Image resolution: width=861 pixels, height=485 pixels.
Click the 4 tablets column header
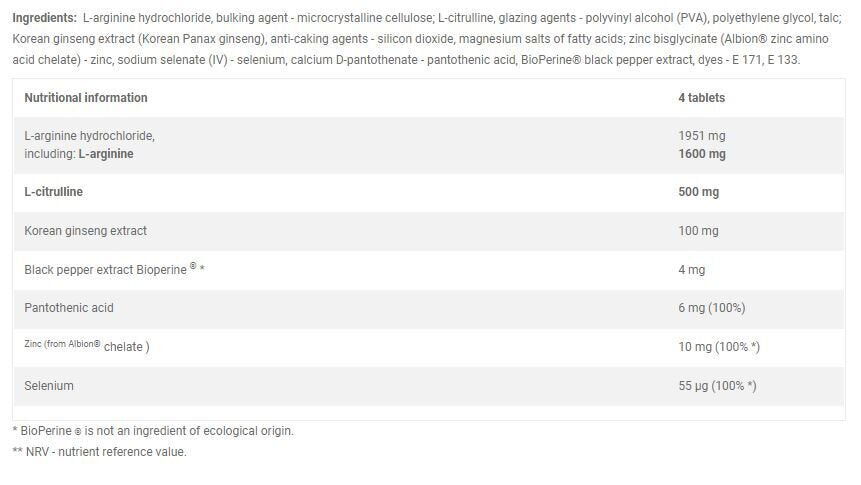click(701, 98)
